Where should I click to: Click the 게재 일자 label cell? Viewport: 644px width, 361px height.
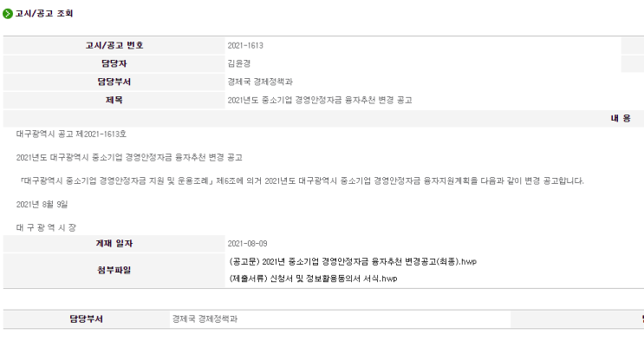point(114,243)
